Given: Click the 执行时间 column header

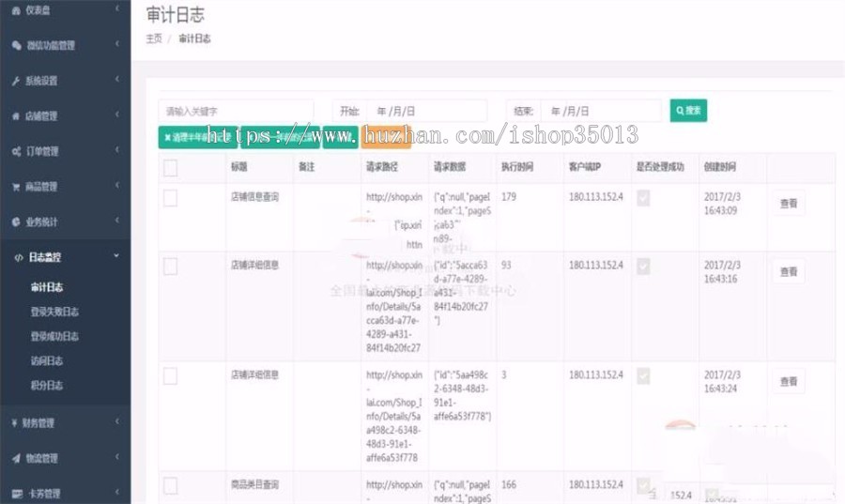Looking at the screenshot, I should (x=517, y=167).
